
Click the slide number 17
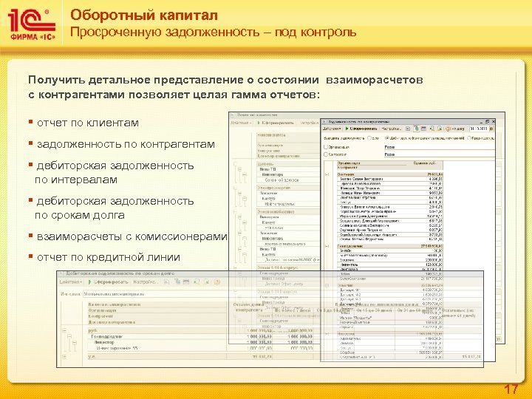click(x=511, y=389)
